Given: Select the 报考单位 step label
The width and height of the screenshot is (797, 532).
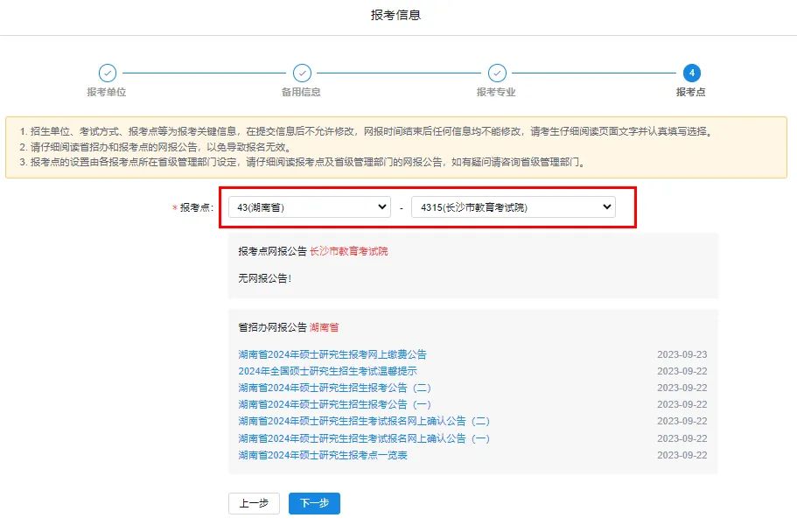Looking at the screenshot, I should click(x=107, y=92).
